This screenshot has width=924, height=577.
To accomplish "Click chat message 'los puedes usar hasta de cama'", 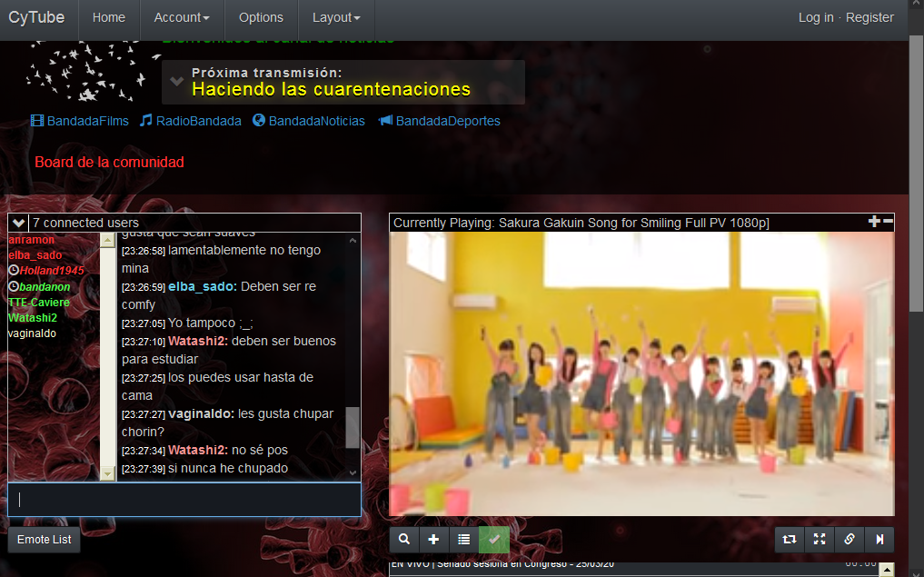I will [217, 386].
